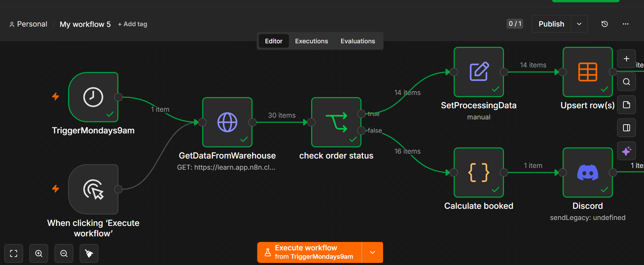
Task: Switch to the Executions tab
Action: click(x=312, y=41)
